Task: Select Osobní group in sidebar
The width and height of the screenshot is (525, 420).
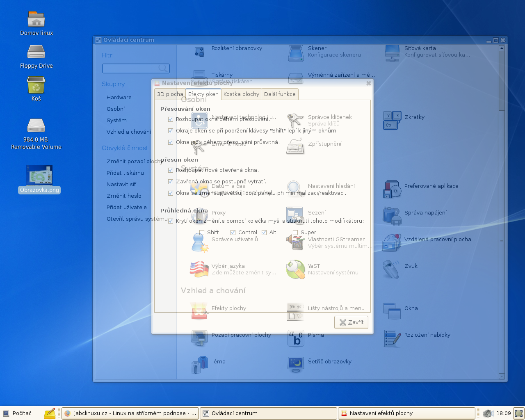Action: (x=116, y=109)
